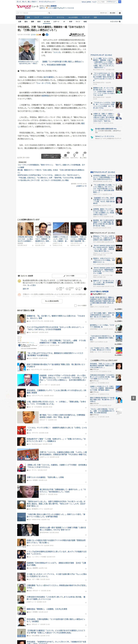Open 国内最大規模の国際音楽賞 MAJ link

(x=106, y=129)
